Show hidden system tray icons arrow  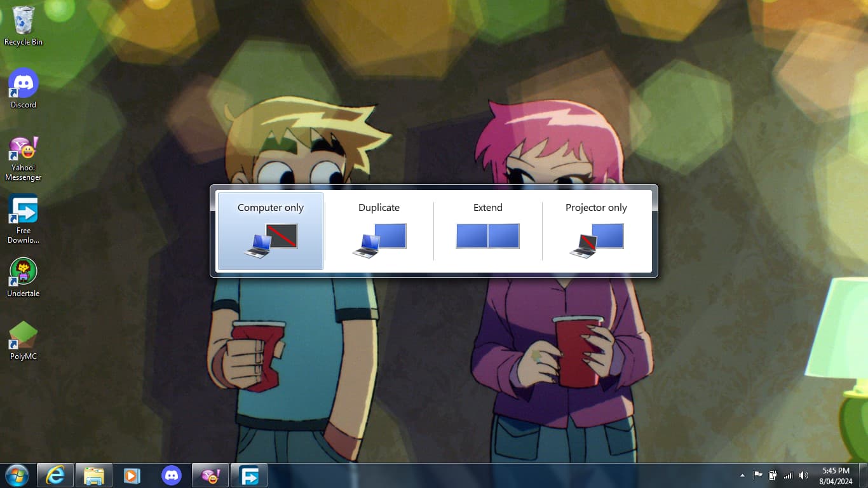(x=743, y=475)
